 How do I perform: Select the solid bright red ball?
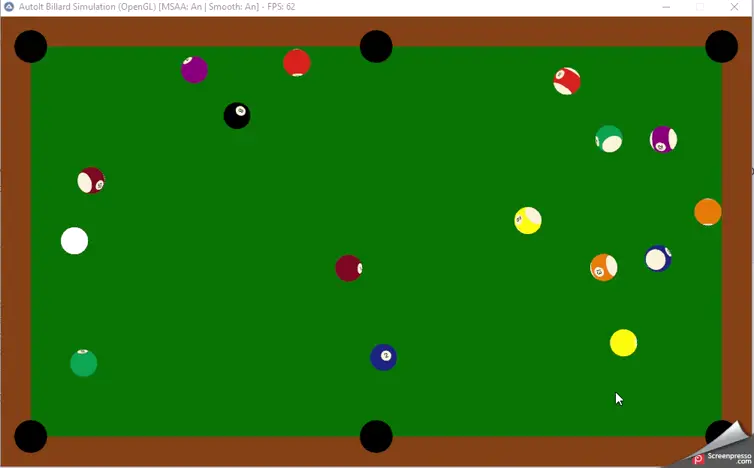coord(297,63)
